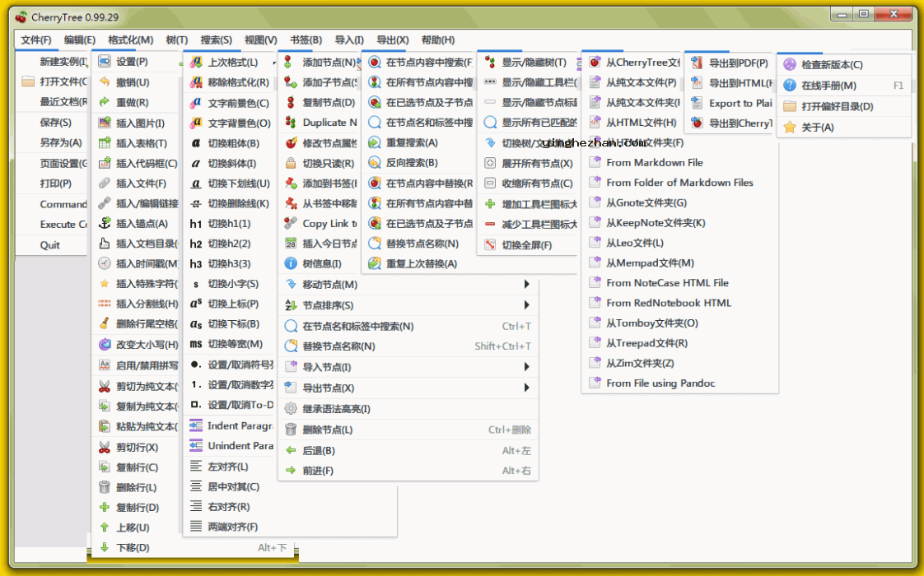Click the gear icon for 继承语法高亮(I)
Screen dimensions: 924x576
pyautogui.click(x=291, y=408)
